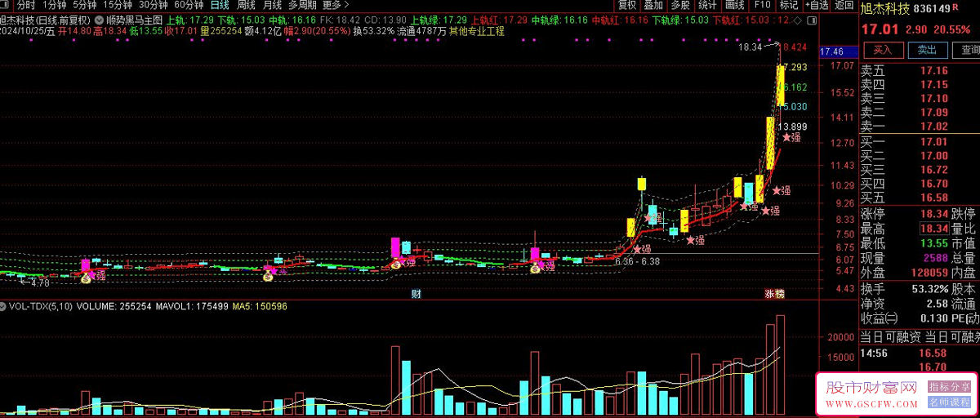
Task: Click the 14:56 trade tick row
Action: [x=920, y=354]
